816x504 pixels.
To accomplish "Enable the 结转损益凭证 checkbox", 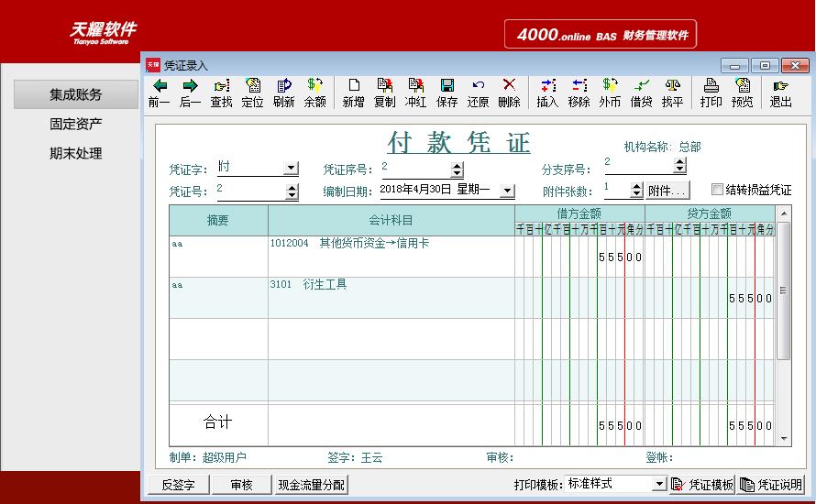I will 717,191.
